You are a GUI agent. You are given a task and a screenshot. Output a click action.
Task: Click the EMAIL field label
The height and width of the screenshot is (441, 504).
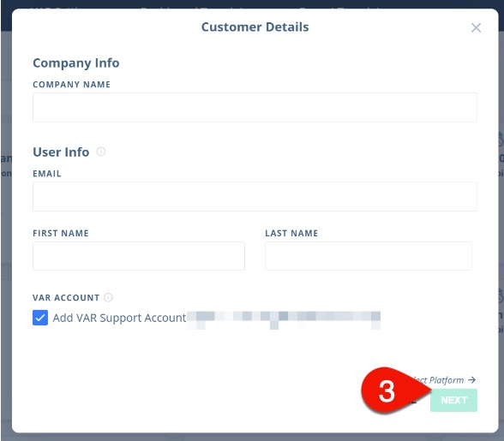click(x=47, y=174)
